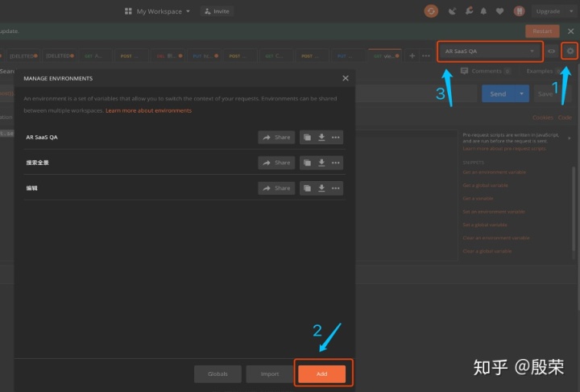580x392 pixels.
Task: Insert Clear an environment variable snippet
Action: (x=495, y=238)
